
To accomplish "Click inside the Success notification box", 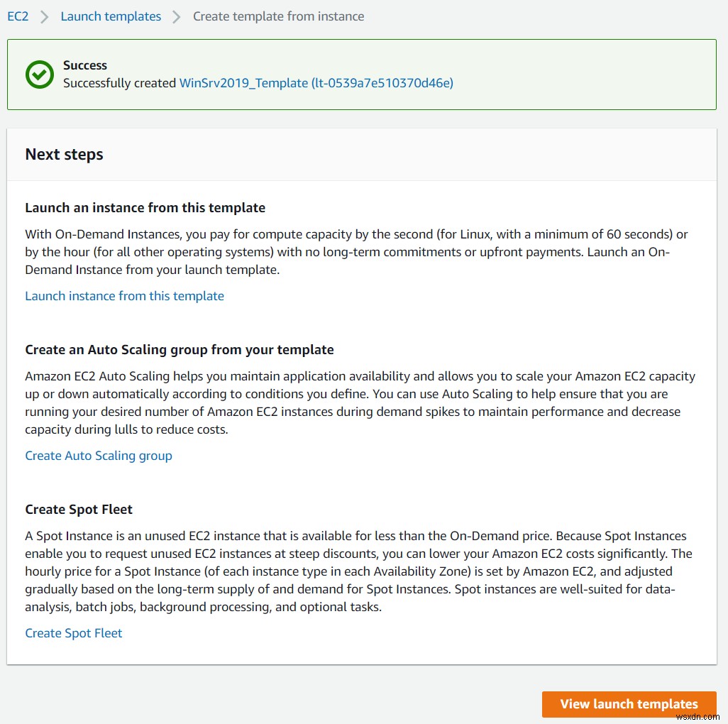I will coord(362,75).
